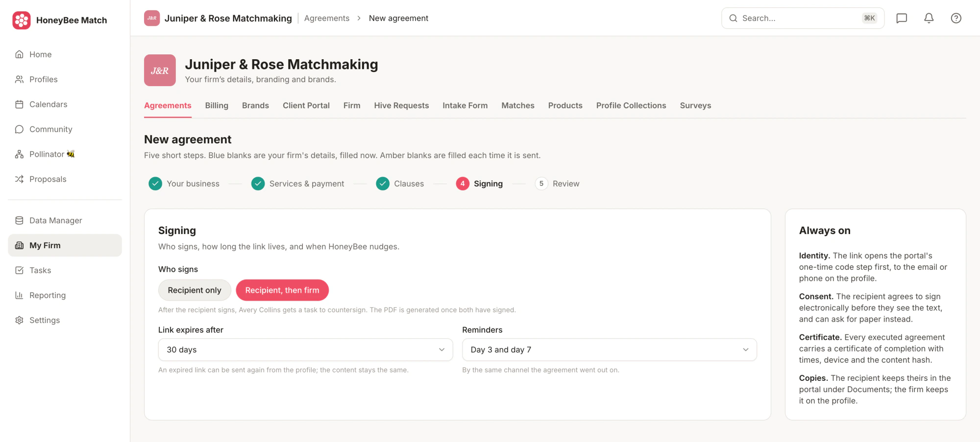Image resolution: width=980 pixels, height=442 pixels.
Task: Switch to the Billing tab
Action: point(217,105)
